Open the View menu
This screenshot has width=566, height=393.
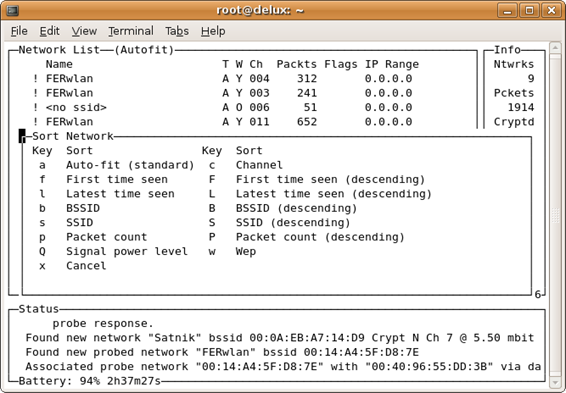(84, 31)
